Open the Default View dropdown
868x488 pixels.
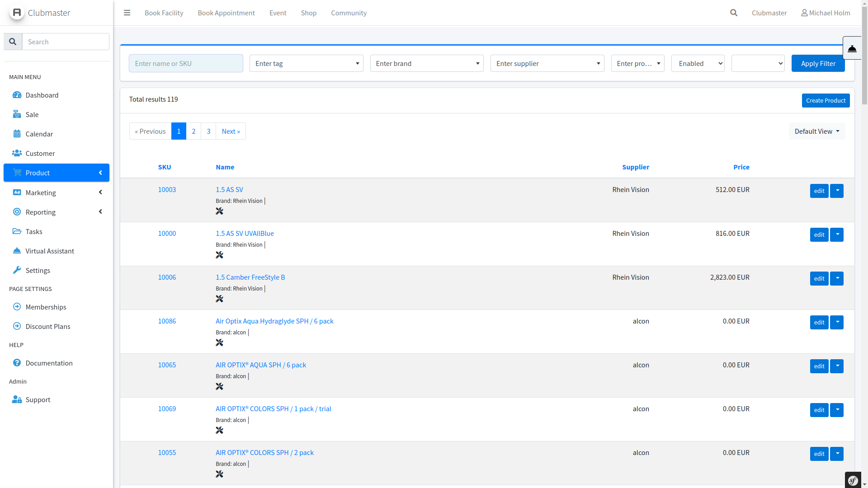816,131
